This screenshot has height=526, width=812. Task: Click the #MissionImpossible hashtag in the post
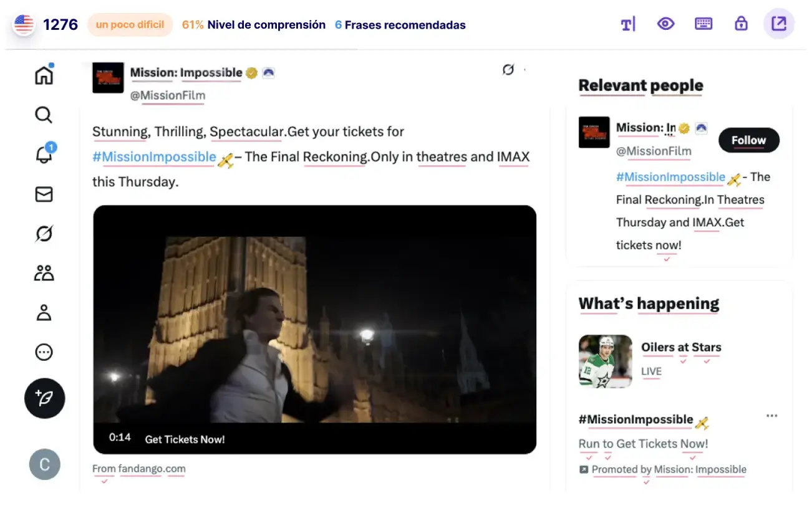pyautogui.click(x=154, y=157)
